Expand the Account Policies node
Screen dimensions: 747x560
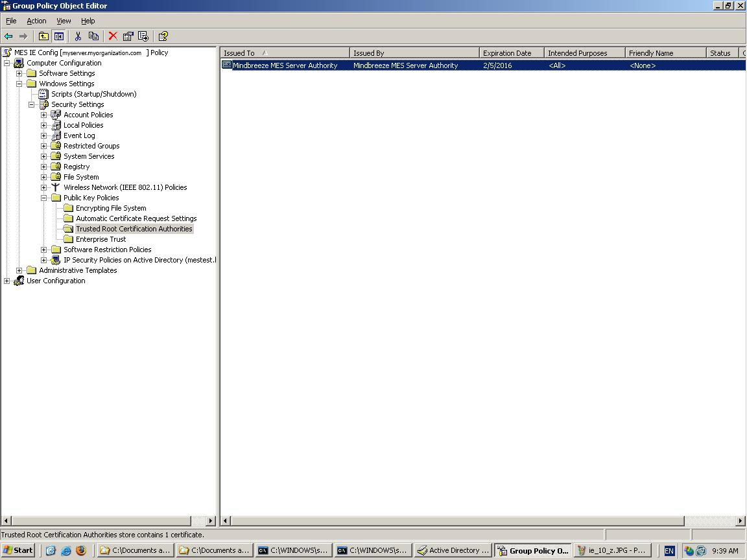click(x=44, y=115)
